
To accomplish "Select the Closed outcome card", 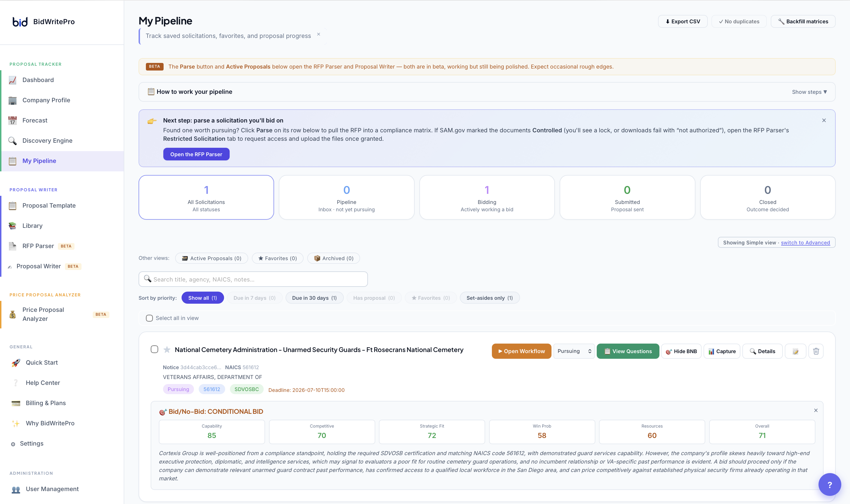I will pos(767,197).
